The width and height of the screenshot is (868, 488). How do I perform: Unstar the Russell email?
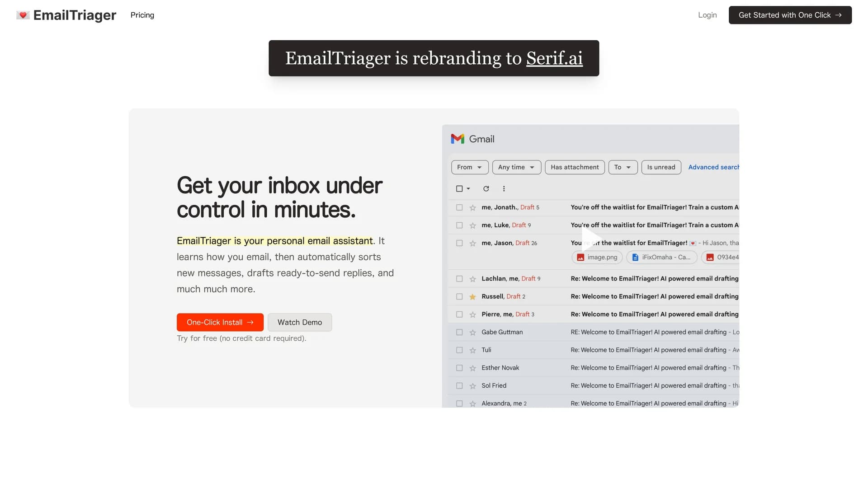click(472, 296)
